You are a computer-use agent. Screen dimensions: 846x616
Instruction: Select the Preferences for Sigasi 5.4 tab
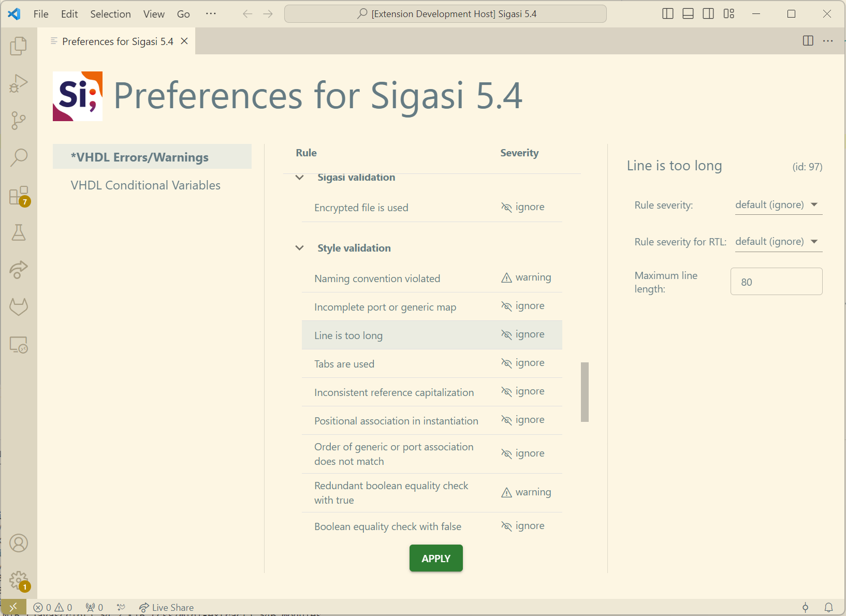(118, 41)
